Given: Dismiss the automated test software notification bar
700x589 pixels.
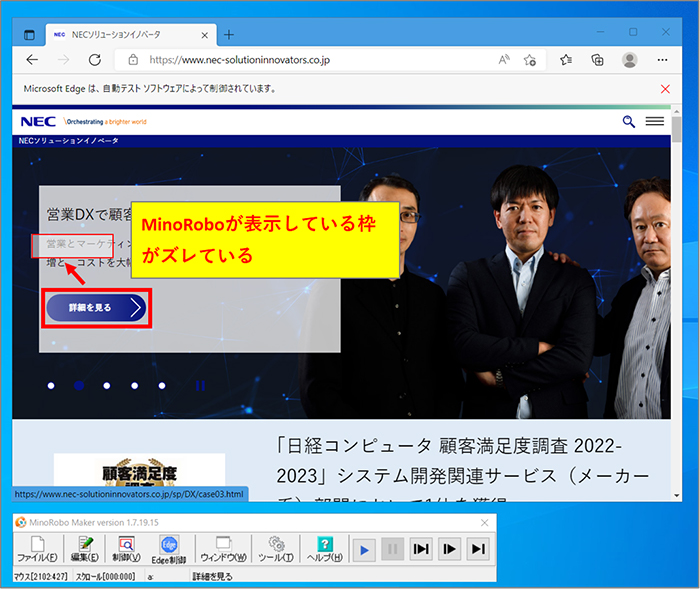Looking at the screenshot, I should tap(665, 89).
